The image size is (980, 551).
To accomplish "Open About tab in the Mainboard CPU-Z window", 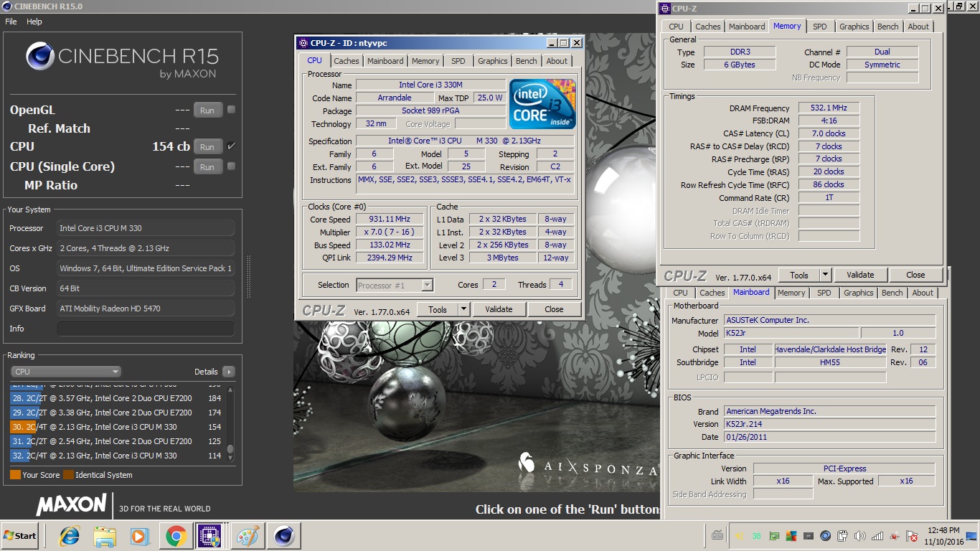I will (x=923, y=293).
